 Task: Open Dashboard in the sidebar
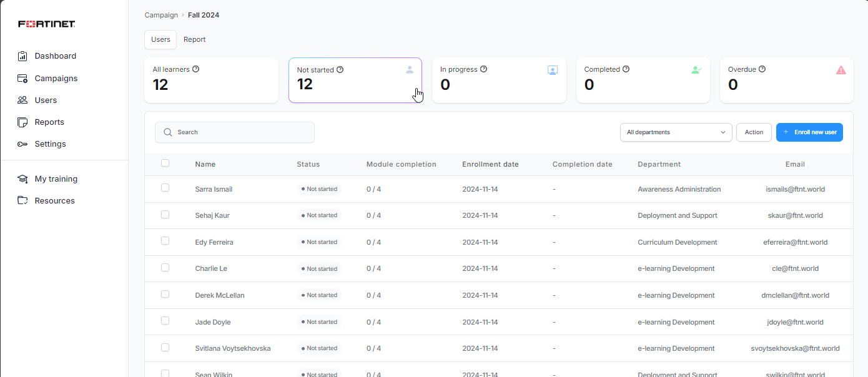pos(56,56)
